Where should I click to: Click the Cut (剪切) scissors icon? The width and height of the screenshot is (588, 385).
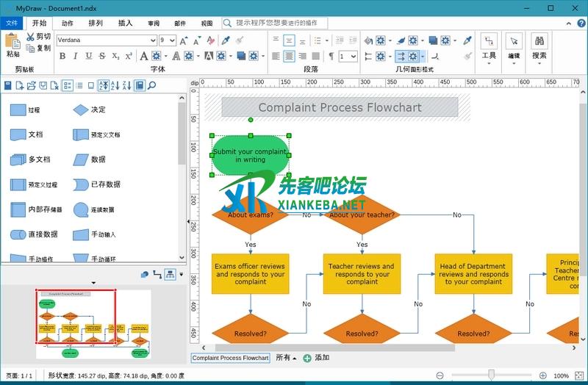[30, 36]
